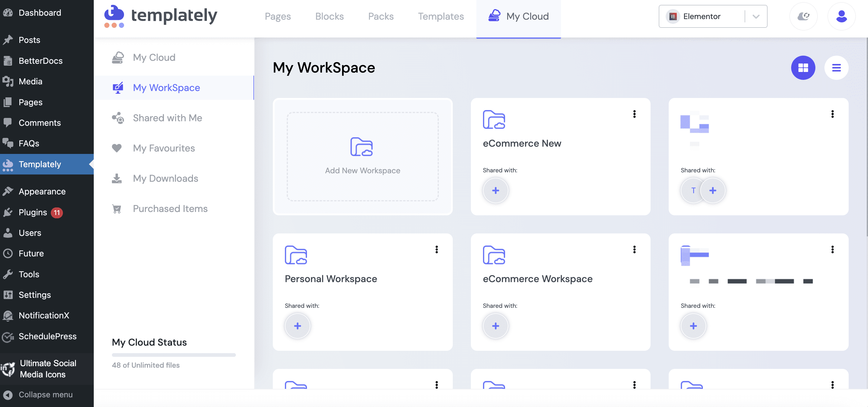
Task: Open Purchased Items section
Action: coord(174,209)
